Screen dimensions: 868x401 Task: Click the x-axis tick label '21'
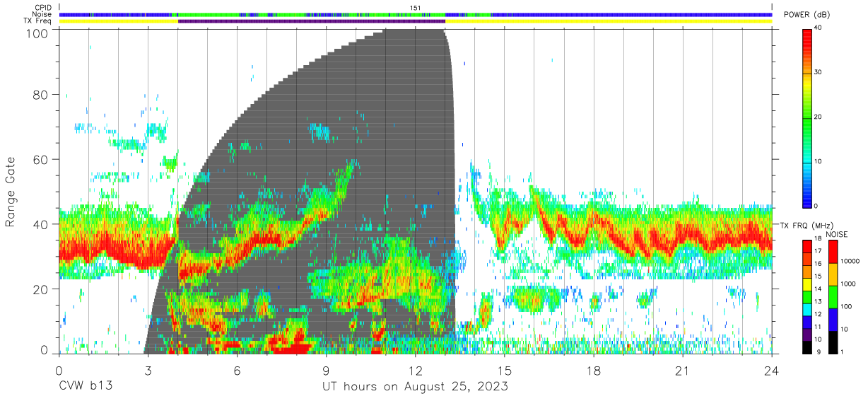tap(683, 371)
